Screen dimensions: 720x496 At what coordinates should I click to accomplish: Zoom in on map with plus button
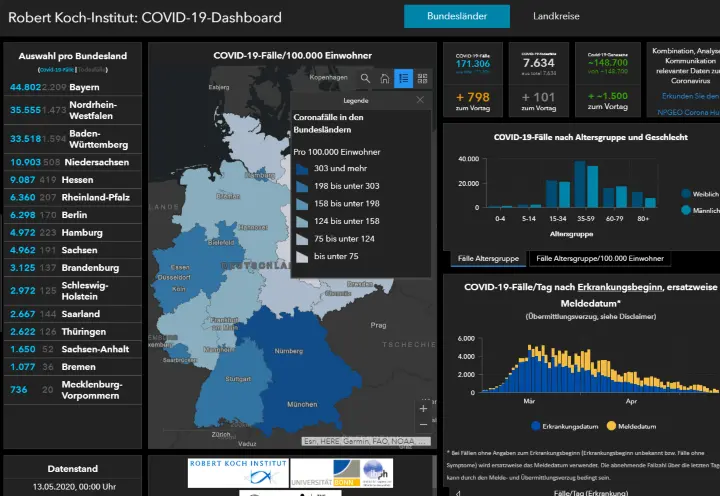pos(424,408)
